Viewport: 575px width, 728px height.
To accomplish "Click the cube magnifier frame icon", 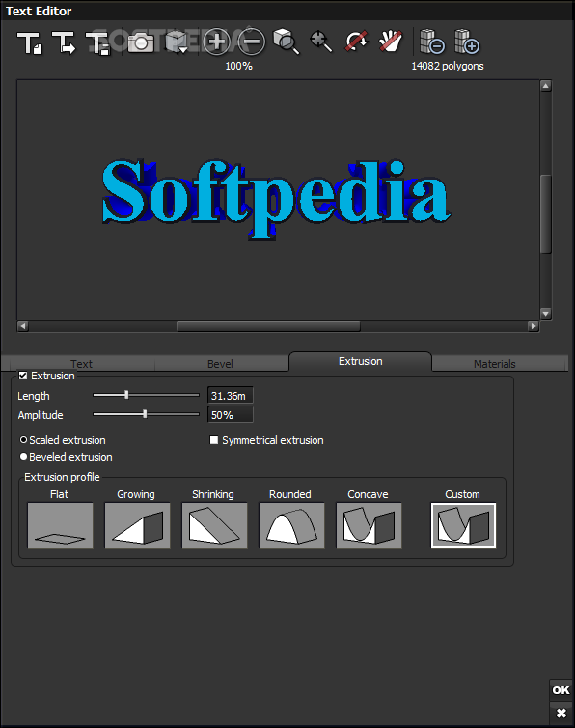I will pyautogui.click(x=286, y=42).
